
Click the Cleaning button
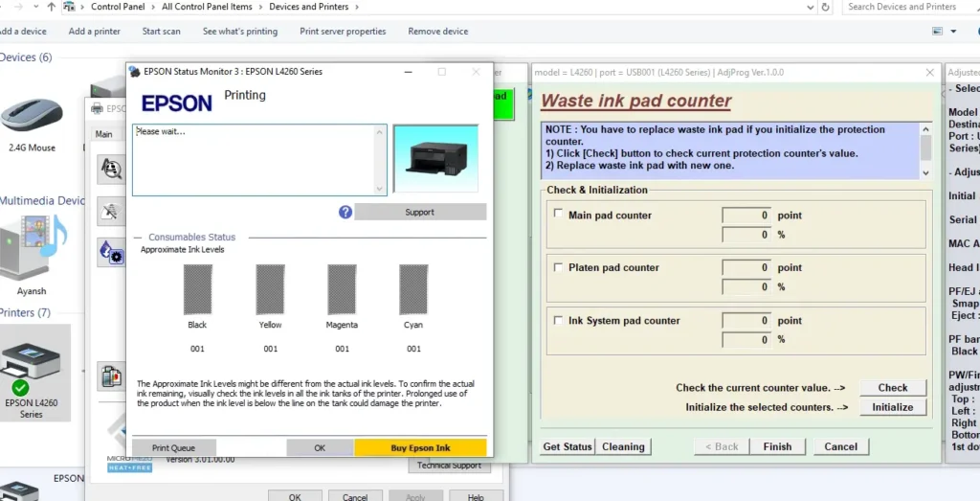pos(623,446)
